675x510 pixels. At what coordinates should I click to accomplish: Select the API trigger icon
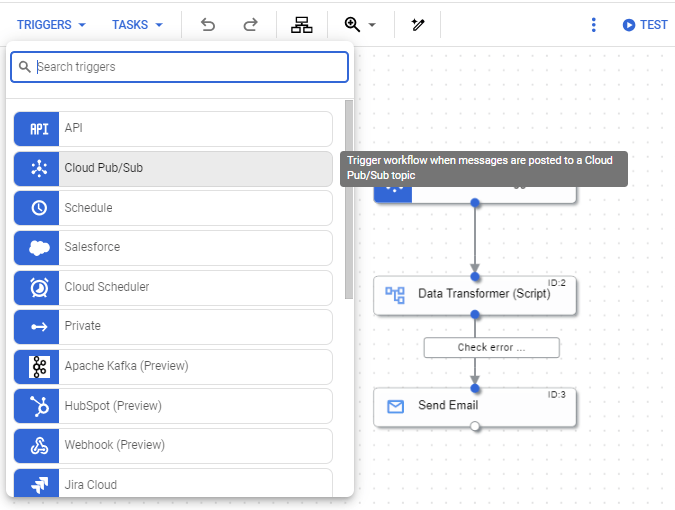(38, 129)
